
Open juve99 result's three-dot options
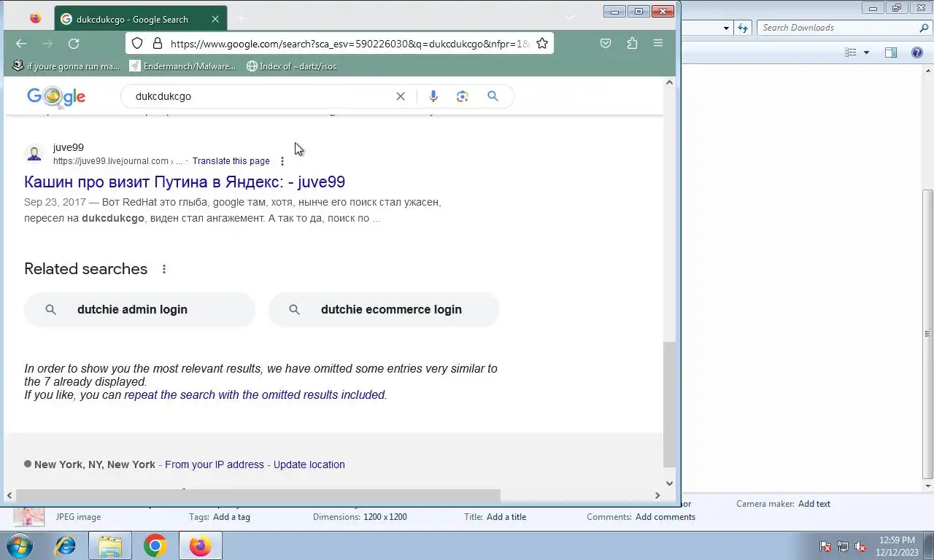282,161
